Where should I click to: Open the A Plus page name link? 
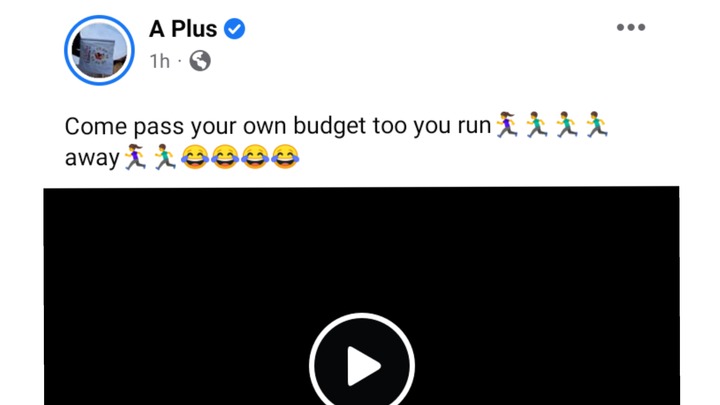tap(183, 29)
